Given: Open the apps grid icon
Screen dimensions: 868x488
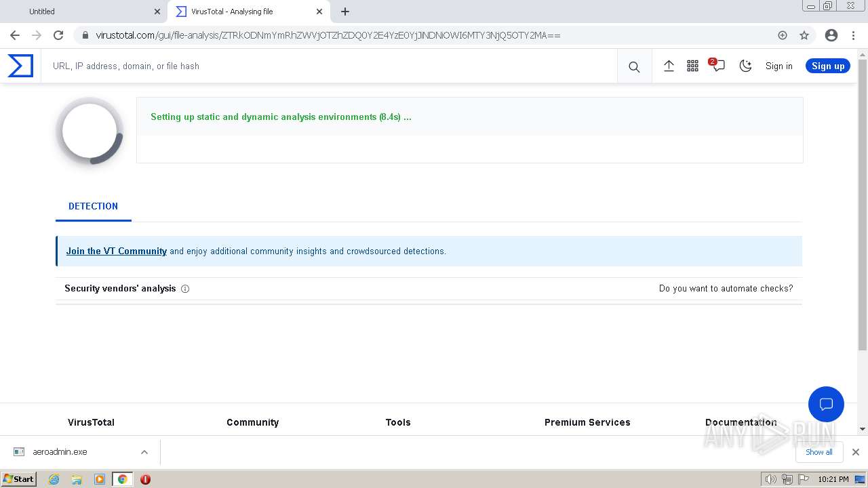Looking at the screenshot, I should click(x=692, y=66).
